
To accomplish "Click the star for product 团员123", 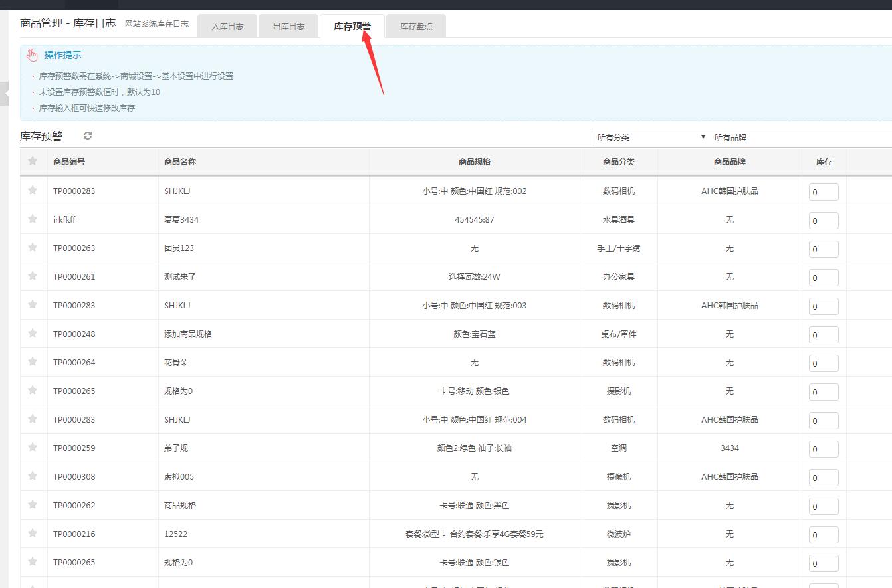I will coord(33,247).
